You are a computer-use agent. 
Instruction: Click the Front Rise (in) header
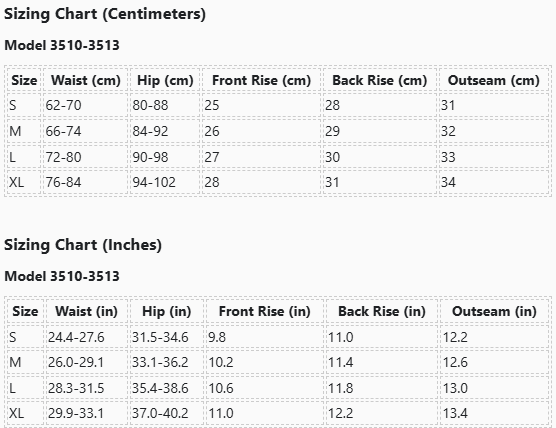[x=265, y=311]
